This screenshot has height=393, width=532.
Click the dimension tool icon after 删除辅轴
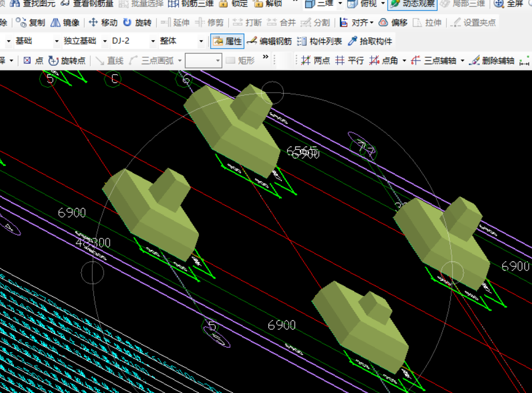(524, 61)
